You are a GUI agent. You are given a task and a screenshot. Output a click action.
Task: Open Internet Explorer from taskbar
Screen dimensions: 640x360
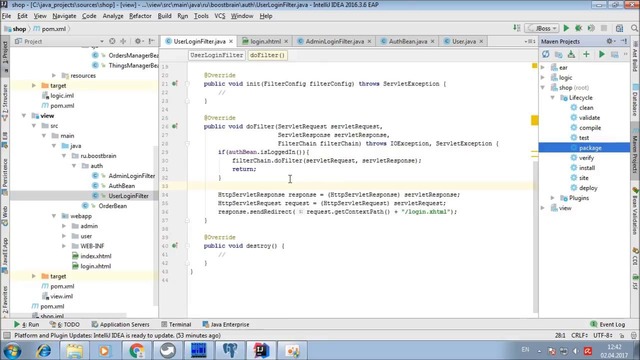(43, 350)
